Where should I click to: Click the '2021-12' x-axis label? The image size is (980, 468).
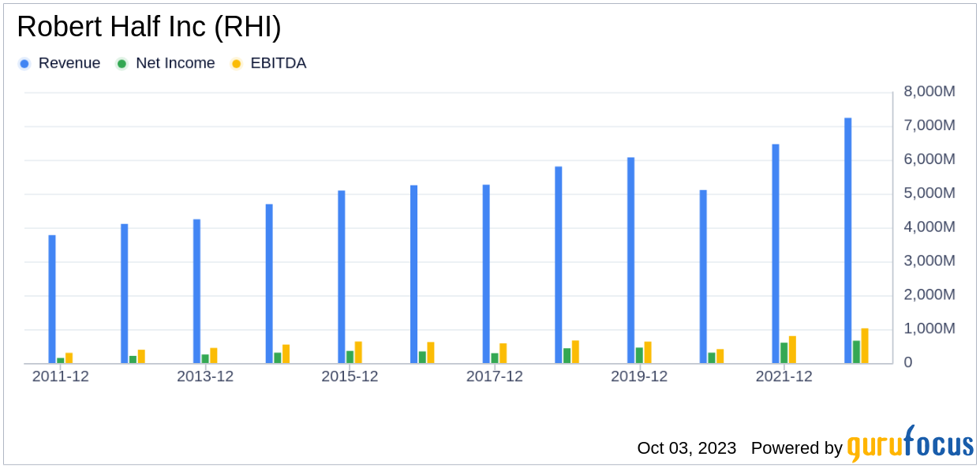784,377
